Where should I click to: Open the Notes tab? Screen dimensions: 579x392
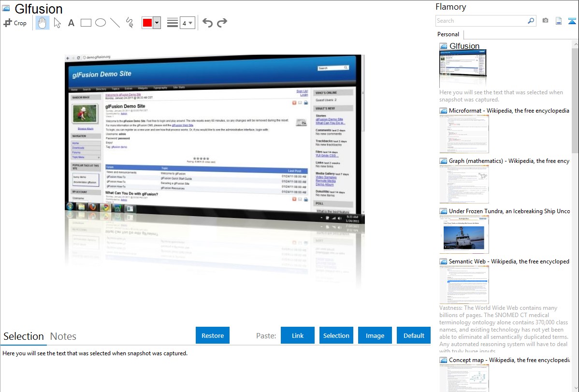pyautogui.click(x=63, y=336)
